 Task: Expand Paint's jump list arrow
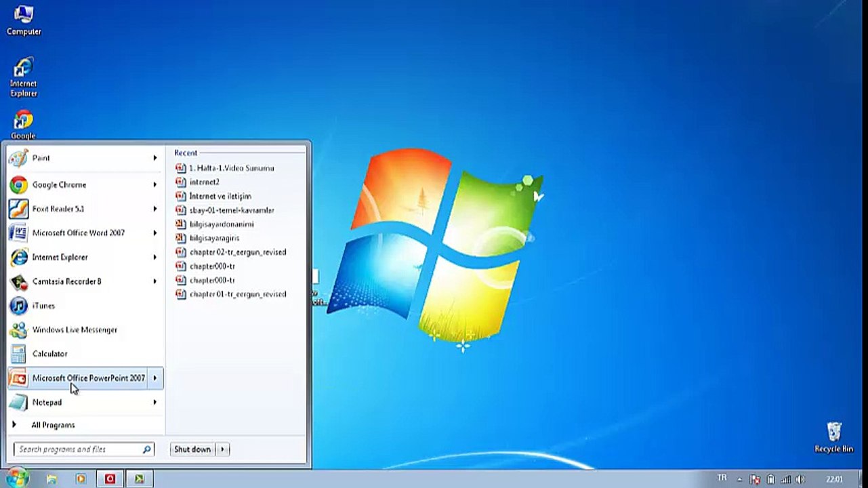tap(155, 158)
